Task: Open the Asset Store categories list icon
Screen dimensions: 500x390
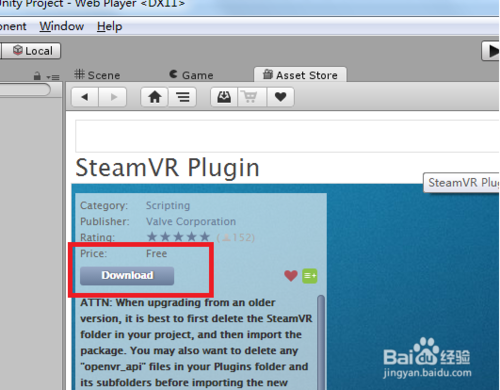Action: pyautogui.click(x=183, y=97)
